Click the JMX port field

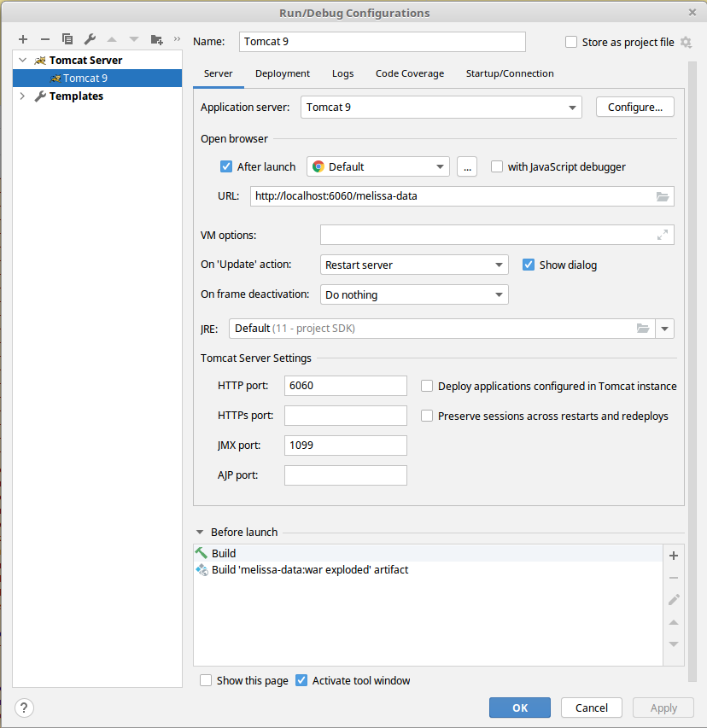coord(346,446)
